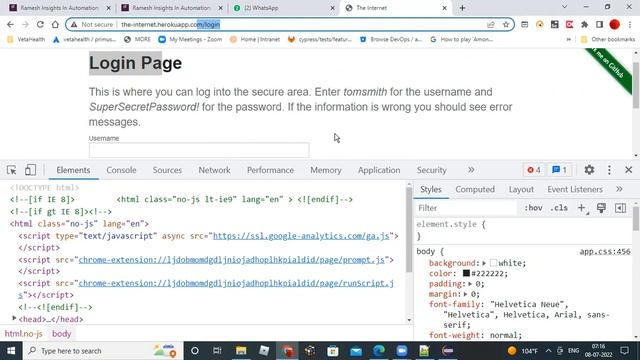Show more Styles sidebar tabs via the chevron
Viewport: 640px width, 360px height.
(x=619, y=189)
